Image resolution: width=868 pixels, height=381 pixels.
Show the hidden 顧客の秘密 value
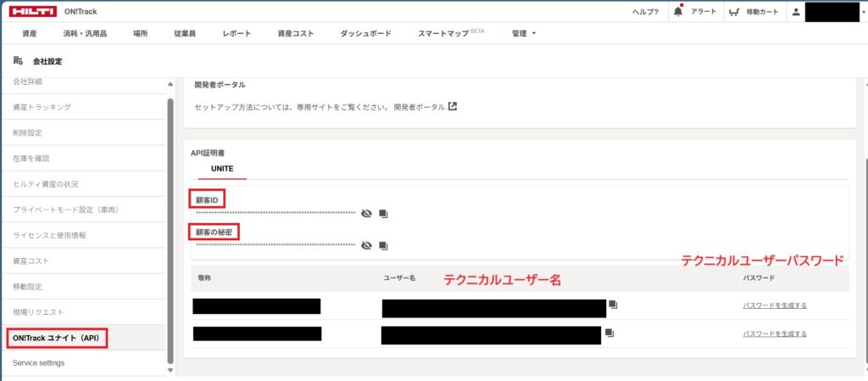366,246
